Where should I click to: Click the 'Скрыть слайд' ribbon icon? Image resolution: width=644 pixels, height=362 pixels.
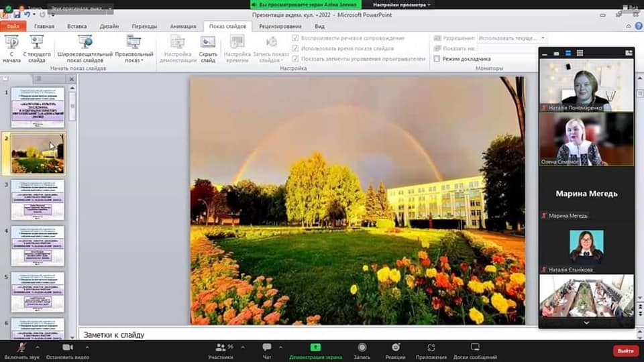pyautogui.click(x=208, y=43)
